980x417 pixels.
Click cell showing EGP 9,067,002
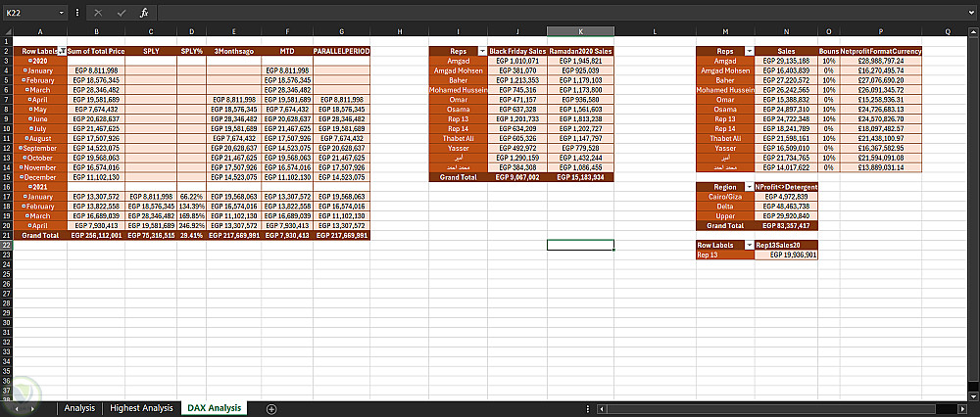point(517,177)
